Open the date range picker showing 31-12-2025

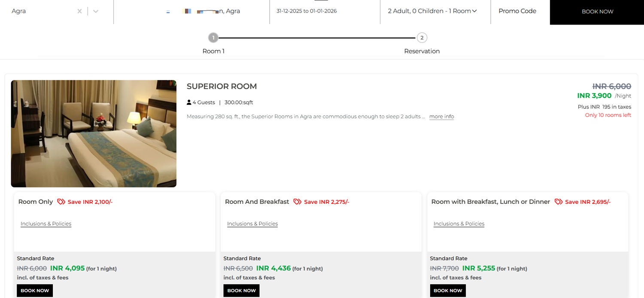click(307, 11)
